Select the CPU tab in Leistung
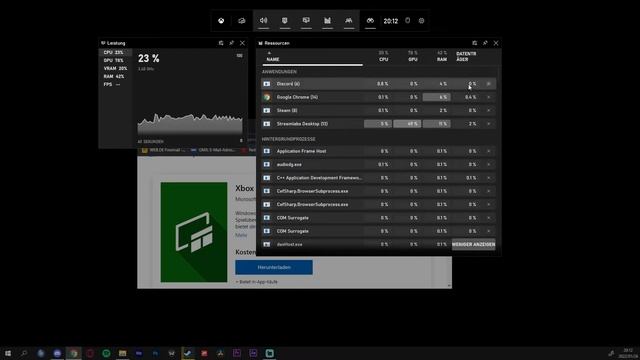The image size is (640, 360). pos(115,52)
